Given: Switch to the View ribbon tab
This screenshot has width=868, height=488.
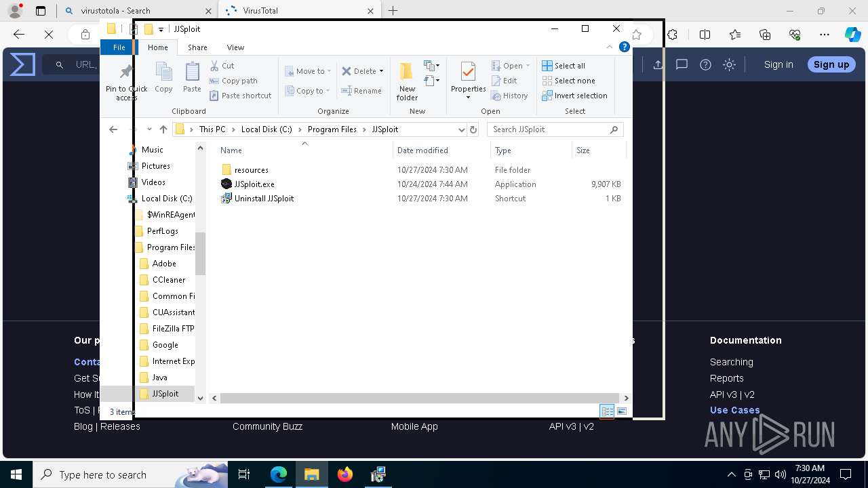Looking at the screenshot, I should point(235,47).
